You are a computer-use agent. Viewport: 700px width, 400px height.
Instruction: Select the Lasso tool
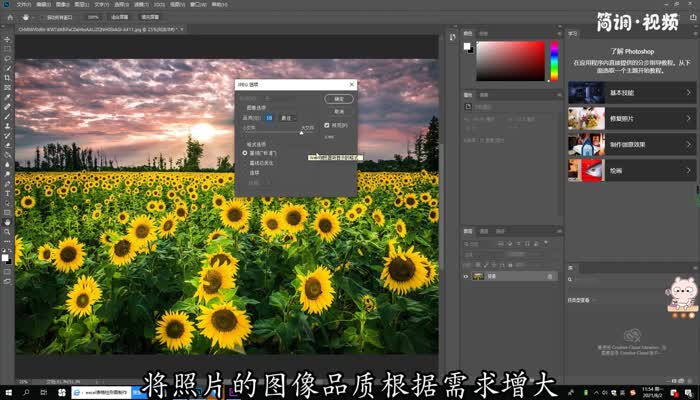click(7, 58)
